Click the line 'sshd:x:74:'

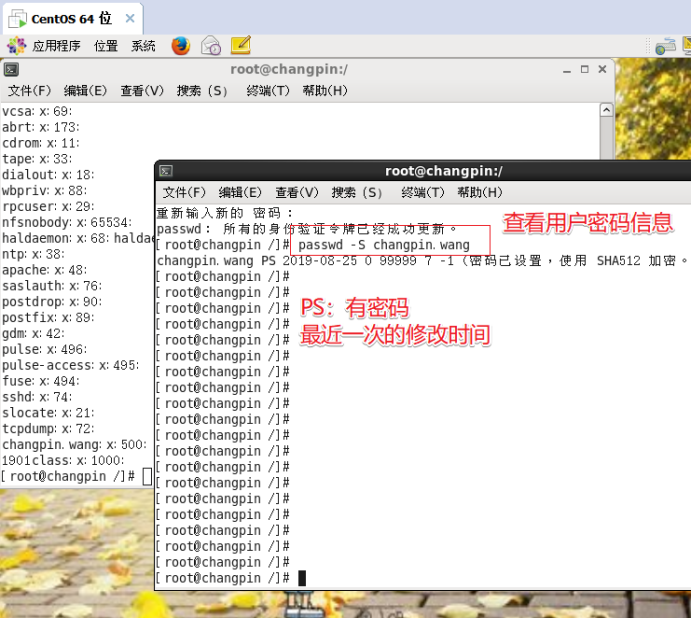(37, 397)
